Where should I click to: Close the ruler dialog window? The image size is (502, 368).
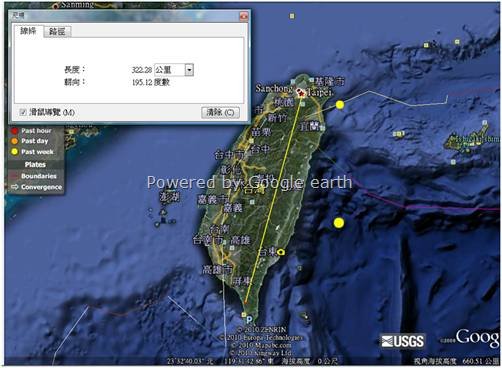pos(244,16)
